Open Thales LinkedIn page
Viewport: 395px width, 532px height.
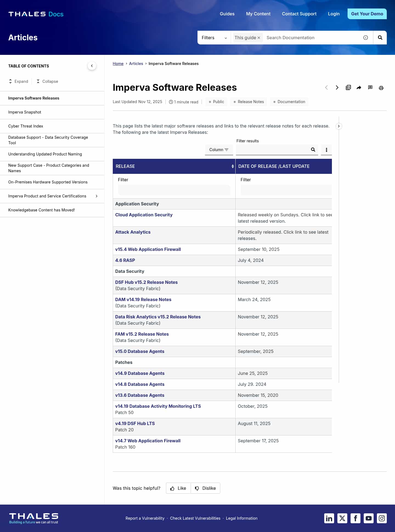[x=329, y=518]
